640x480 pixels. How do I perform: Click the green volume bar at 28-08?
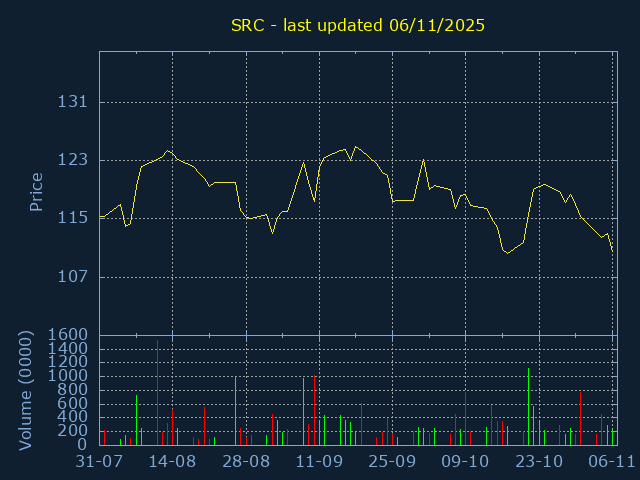(x=236, y=411)
